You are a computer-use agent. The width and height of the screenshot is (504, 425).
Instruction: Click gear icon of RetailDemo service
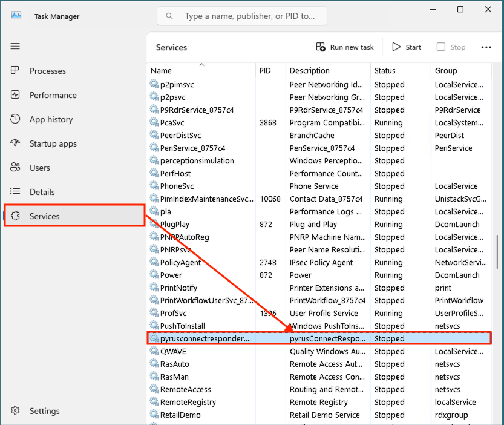(154, 414)
